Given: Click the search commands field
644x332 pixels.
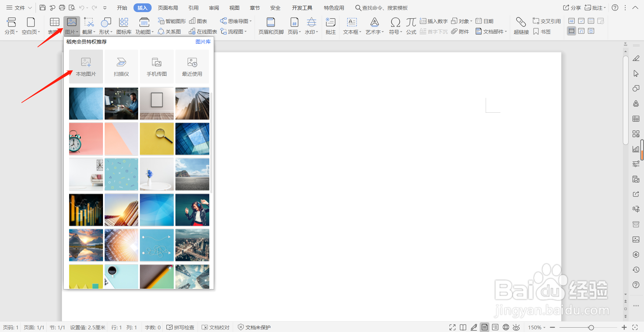Looking at the screenshot, I should 382,8.
